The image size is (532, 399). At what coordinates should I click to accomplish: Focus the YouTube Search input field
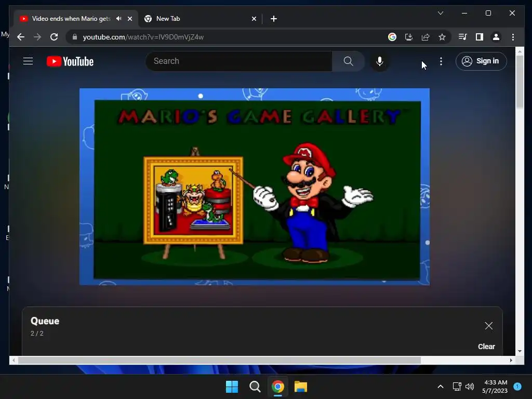[239, 61]
